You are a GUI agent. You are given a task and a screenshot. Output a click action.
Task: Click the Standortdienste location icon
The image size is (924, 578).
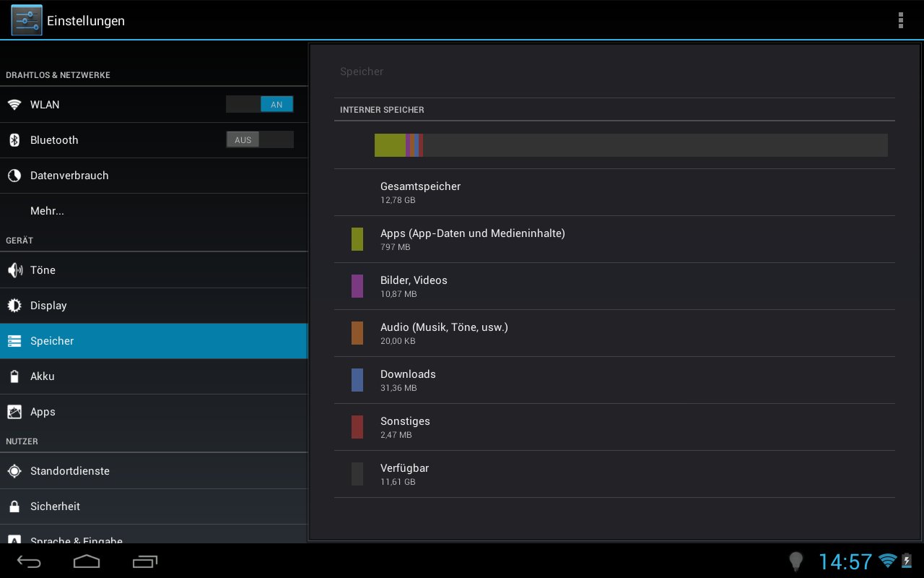(14, 471)
